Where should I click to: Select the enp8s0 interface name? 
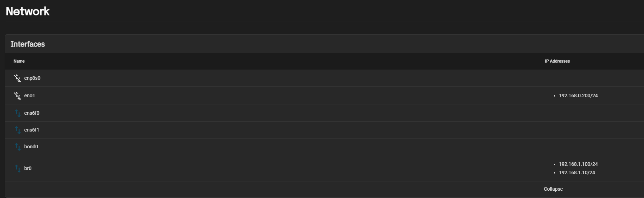tap(32, 78)
